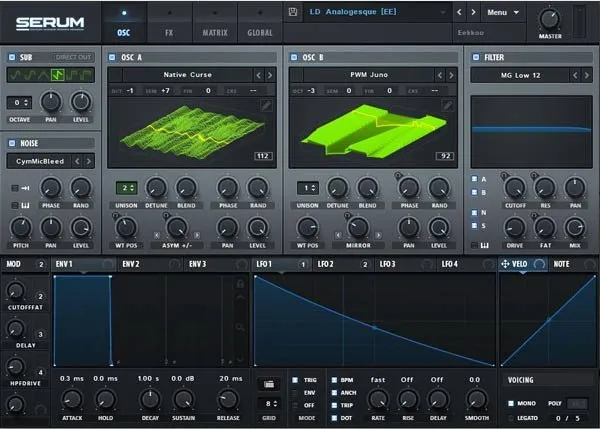Viewport: 600px width, 429px height.
Task: Set LFO mode to ENV
Action: 295,393
